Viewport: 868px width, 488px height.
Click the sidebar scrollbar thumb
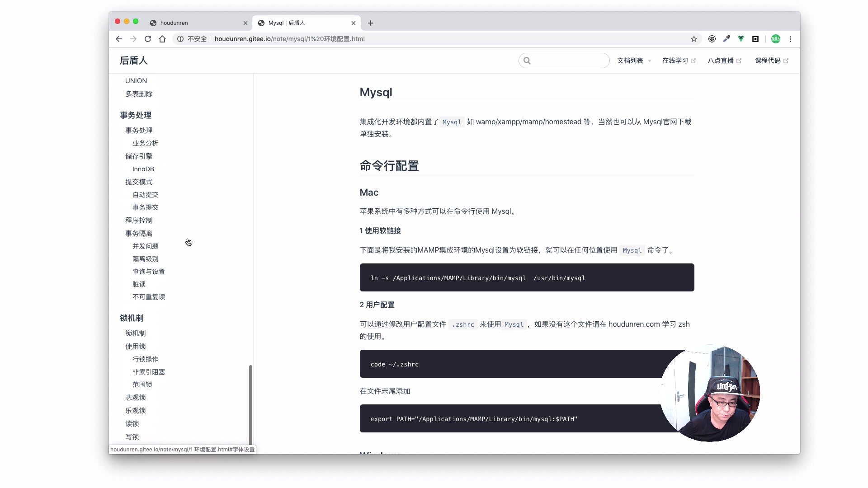coord(250,405)
